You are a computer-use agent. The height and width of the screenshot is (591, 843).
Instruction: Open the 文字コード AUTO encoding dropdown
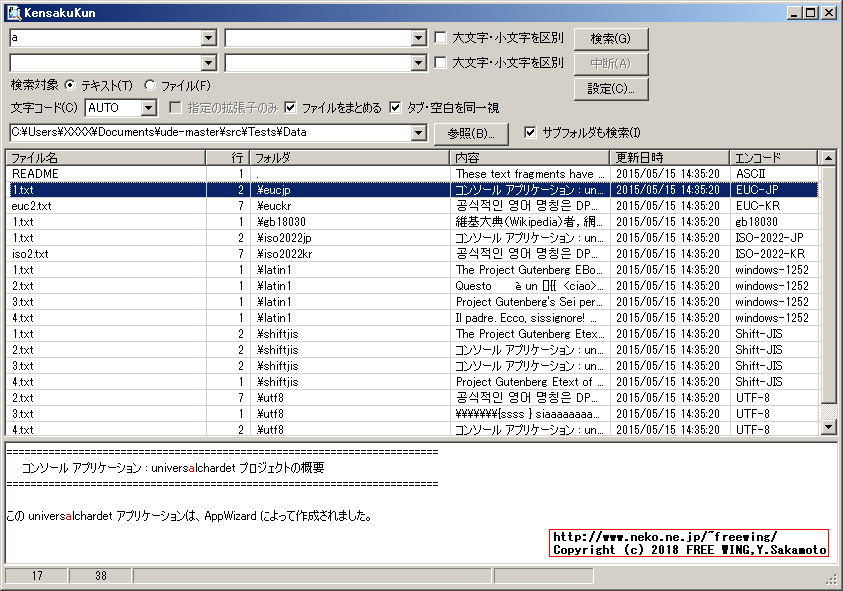point(148,108)
